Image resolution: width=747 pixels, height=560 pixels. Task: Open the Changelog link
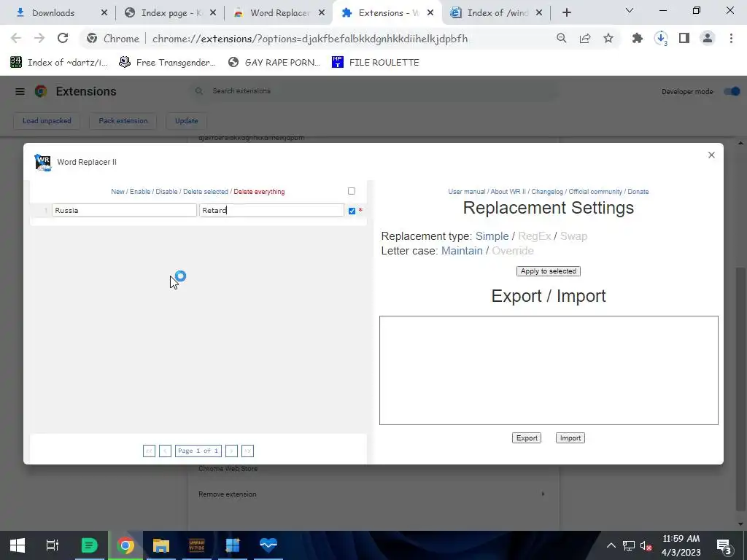coord(547,192)
